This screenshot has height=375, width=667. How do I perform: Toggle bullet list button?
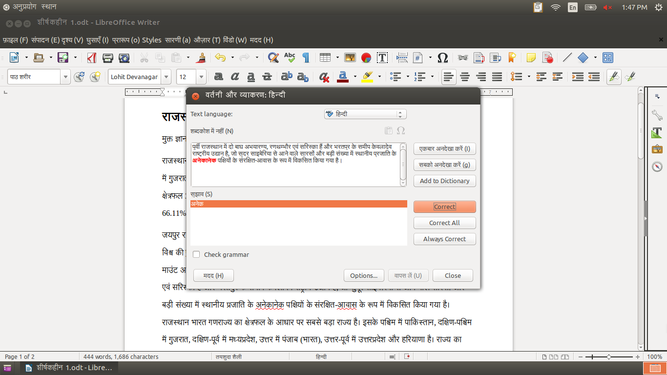(x=396, y=77)
